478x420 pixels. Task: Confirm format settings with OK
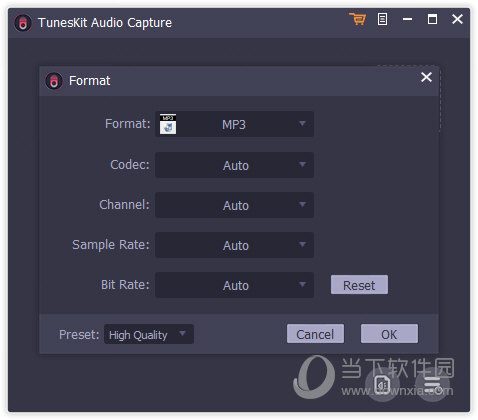coord(389,334)
